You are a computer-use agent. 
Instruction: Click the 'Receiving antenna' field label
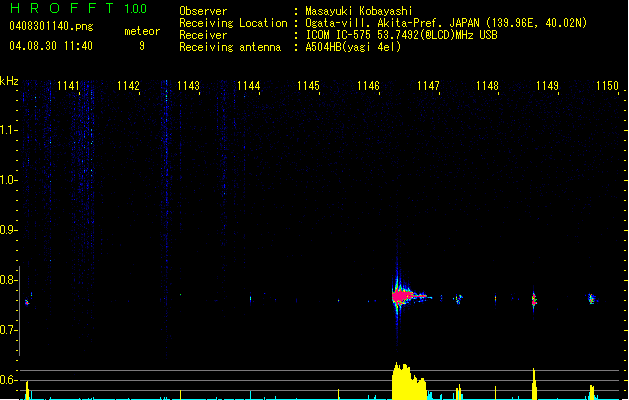tap(230, 47)
